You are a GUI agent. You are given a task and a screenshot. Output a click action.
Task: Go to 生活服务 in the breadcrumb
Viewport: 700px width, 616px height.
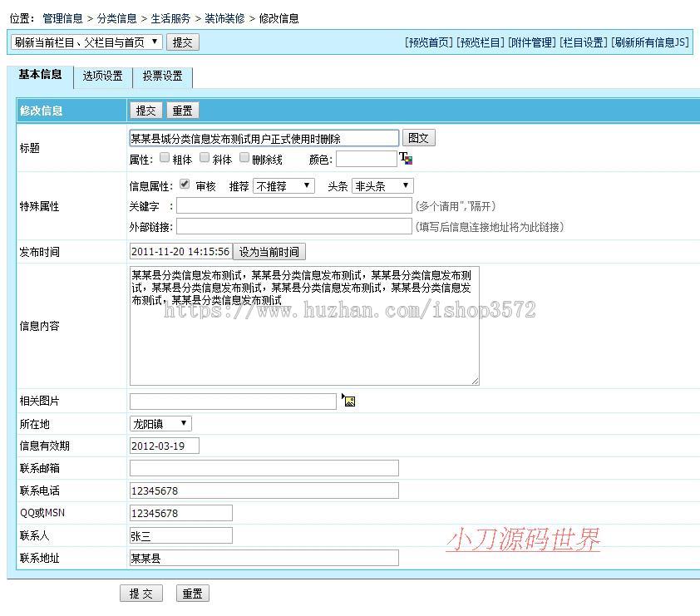pos(170,18)
